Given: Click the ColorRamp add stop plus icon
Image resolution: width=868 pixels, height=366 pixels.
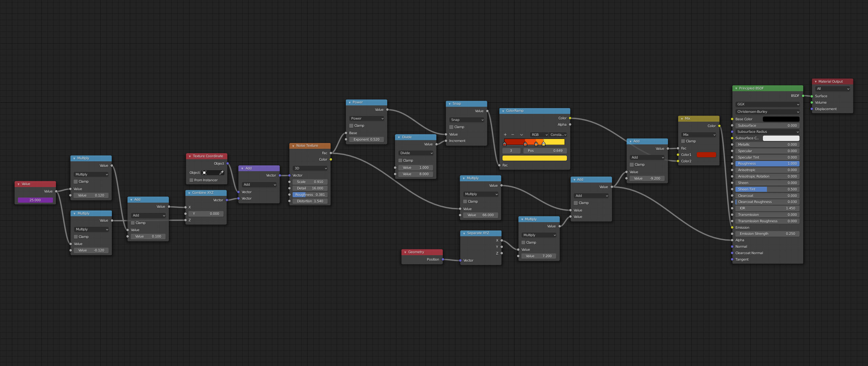Looking at the screenshot, I should pyautogui.click(x=505, y=135).
